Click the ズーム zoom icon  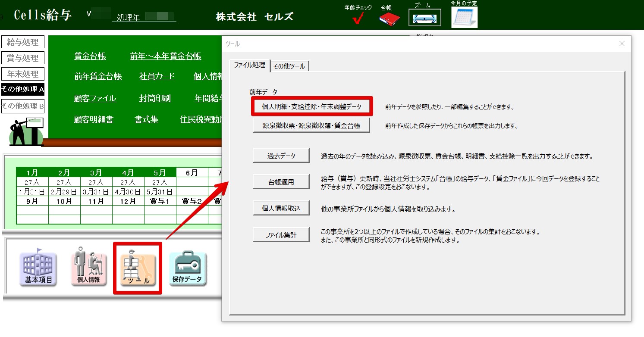pyautogui.click(x=425, y=18)
